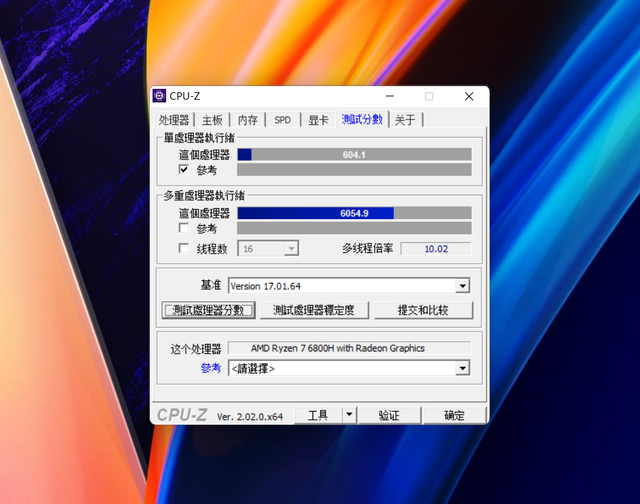Image resolution: width=640 pixels, height=504 pixels.
Task: Click the 提交和比较 button
Action: [x=422, y=310]
